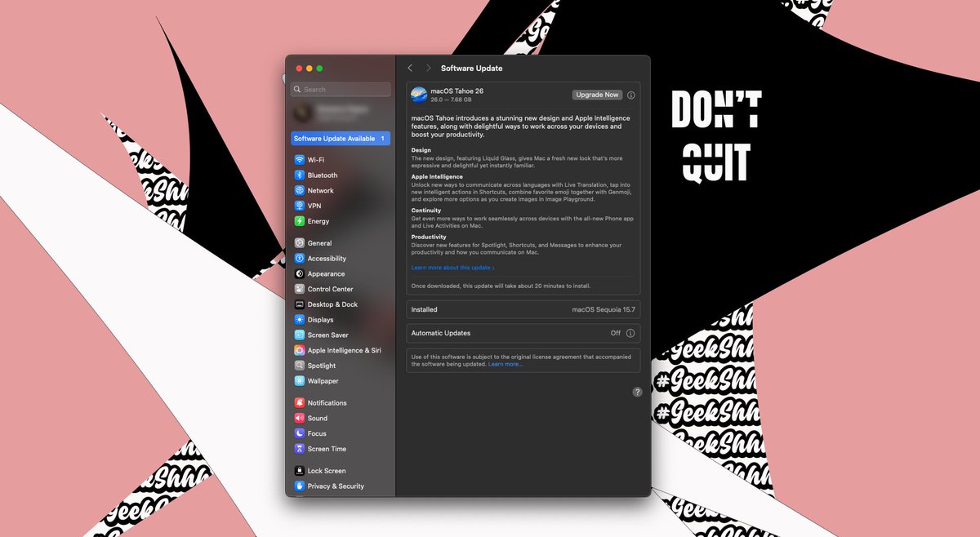Viewport: 980px width, 537px height.
Task: Open Automatic Updates info button
Action: 630,333
